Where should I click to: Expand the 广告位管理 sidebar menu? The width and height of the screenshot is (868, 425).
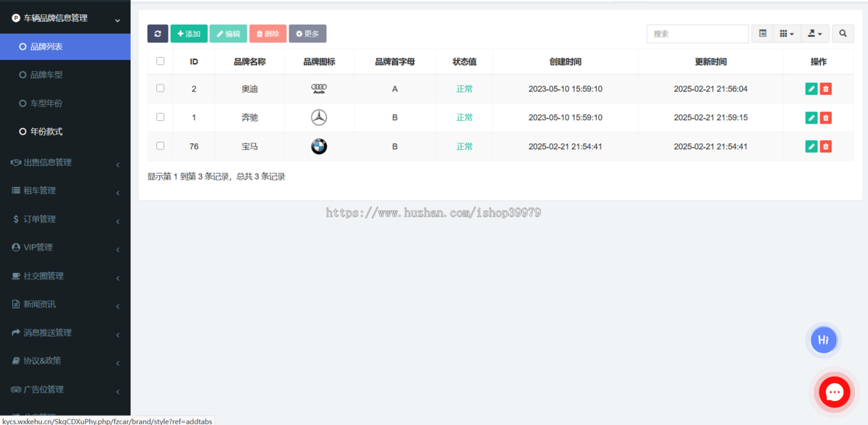tap(65, 389)
